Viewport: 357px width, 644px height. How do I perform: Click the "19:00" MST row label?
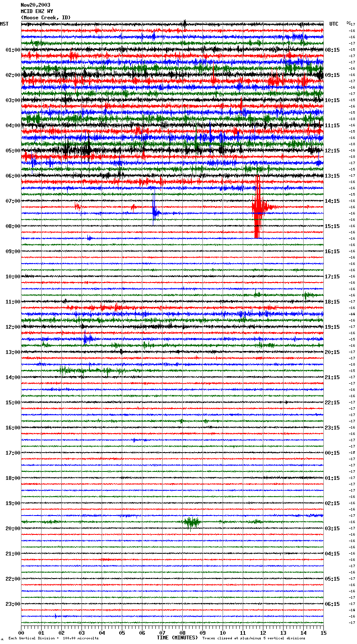13,503
